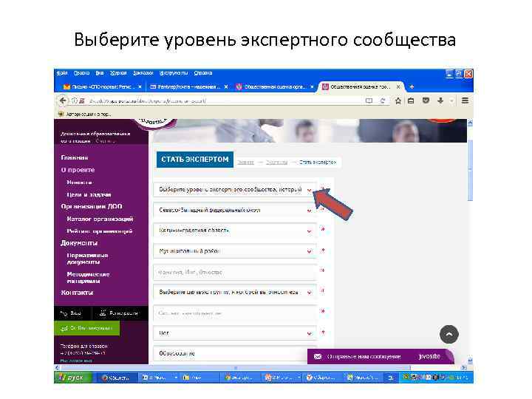Open О проекте in the sidebar
The image size is (532, 399).
[78, 170]
